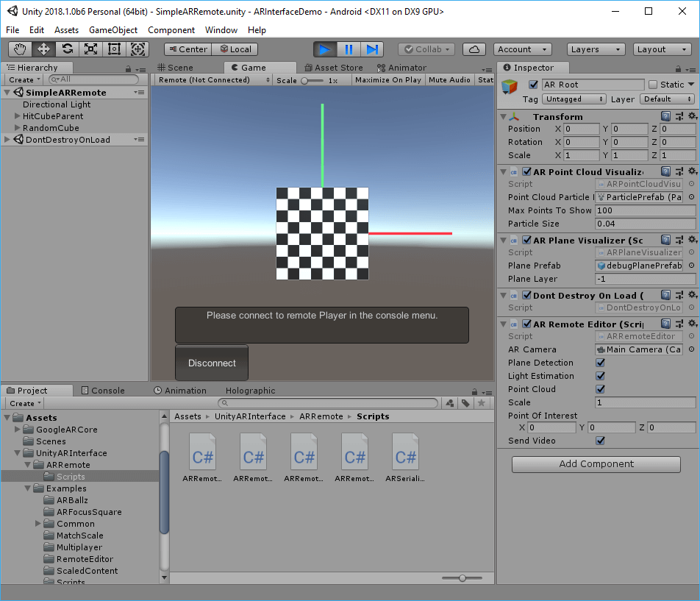Select the Hand tool in toolbar
The height and width of the screenshot is (601, 700).
(20, 49)
